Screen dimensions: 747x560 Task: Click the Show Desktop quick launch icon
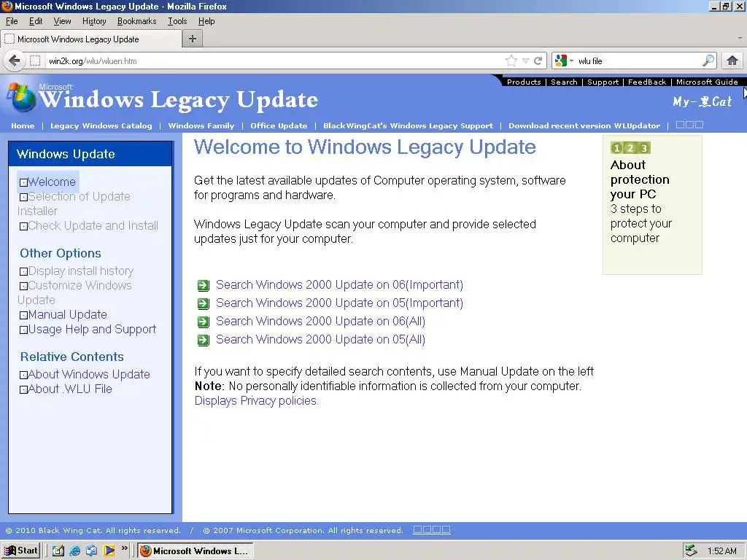(x=58, y=551)
